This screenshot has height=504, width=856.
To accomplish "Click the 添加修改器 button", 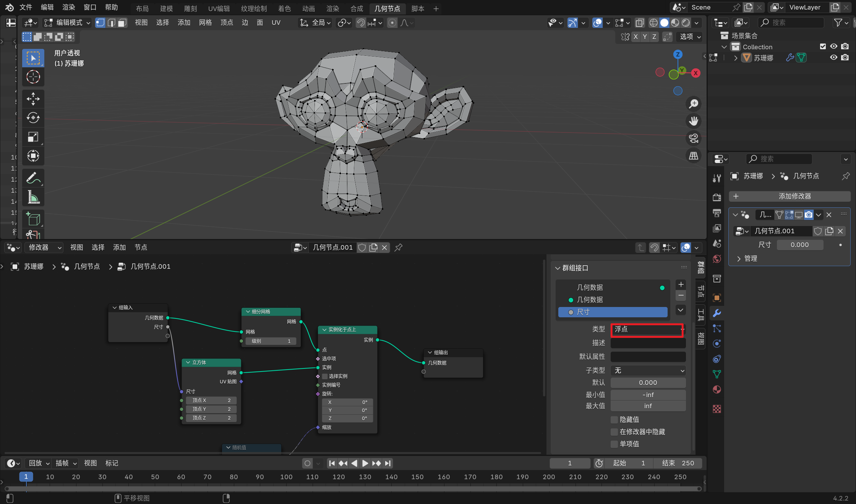I will tap(790, 196).
